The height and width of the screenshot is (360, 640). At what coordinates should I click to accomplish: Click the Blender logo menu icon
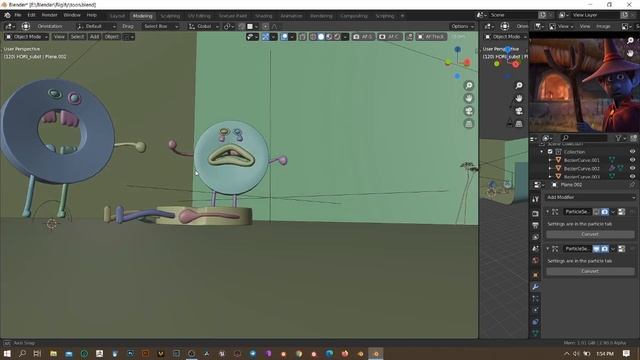pos(7,15)
